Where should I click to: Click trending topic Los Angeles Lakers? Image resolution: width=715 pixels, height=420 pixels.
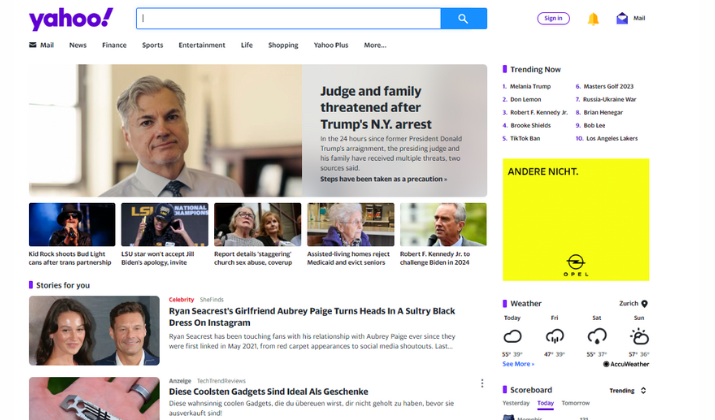click(x=612, y=139)
